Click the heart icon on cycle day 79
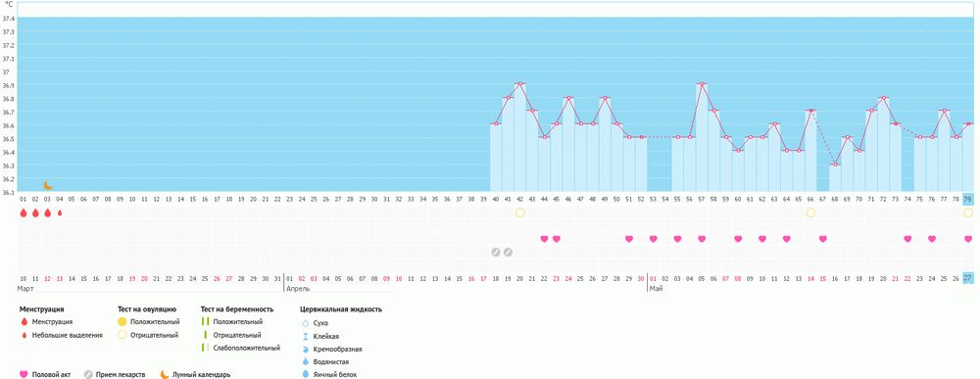Screen dimensions: 980x379 [968, 239]
